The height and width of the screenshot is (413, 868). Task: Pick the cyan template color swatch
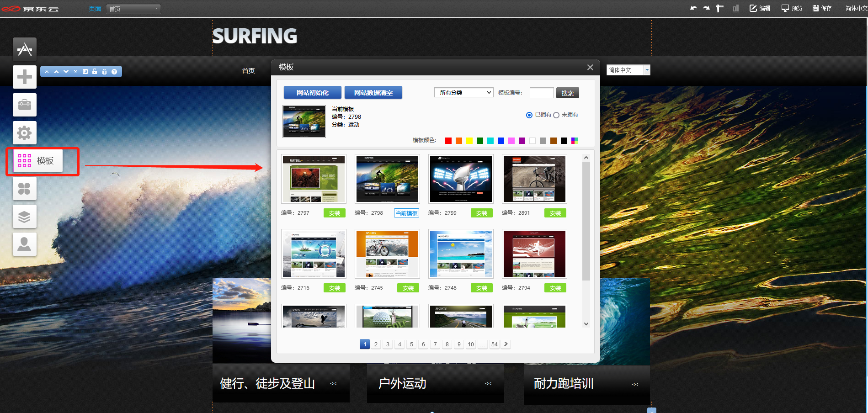(490, 141)
